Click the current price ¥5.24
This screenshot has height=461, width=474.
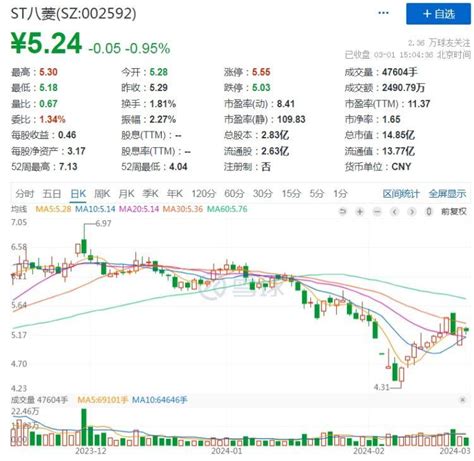pos(46,43)
